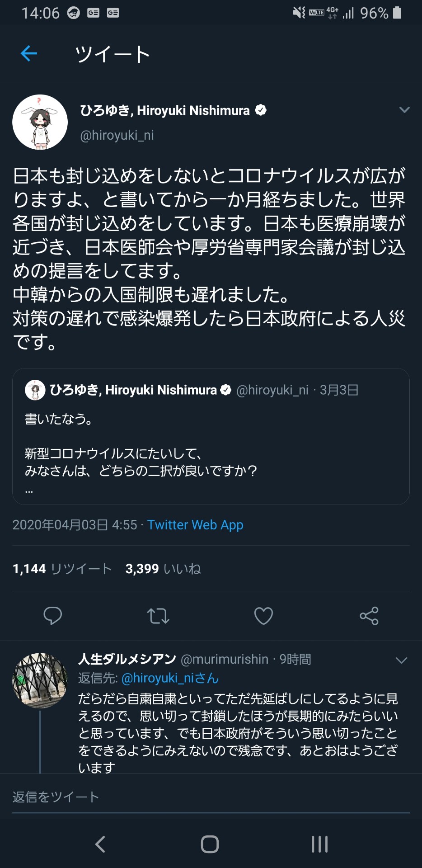Screen dimensions: 422x868
Task: Tap the reply speech bubble icon
Action: tap(52, 616)
